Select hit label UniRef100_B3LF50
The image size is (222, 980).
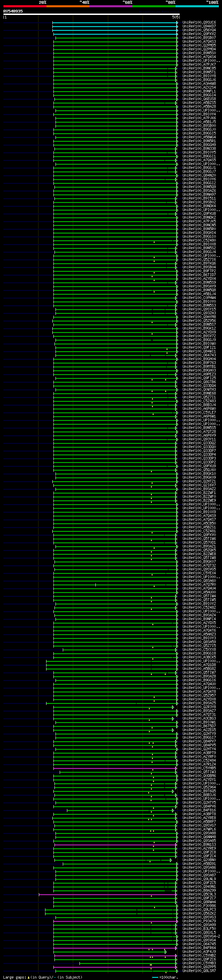[x=199, y=929]
